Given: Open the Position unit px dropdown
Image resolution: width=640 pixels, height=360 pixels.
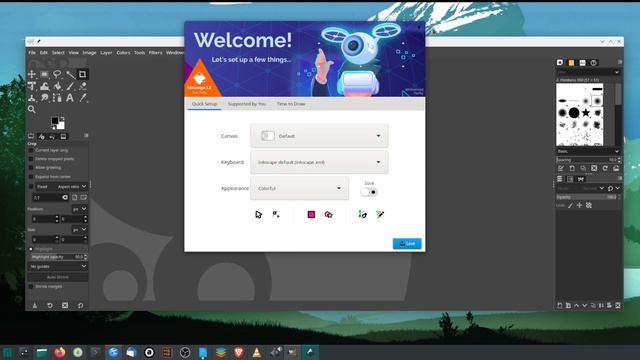Looking at the screenshot, I should [x=80, y=209].
